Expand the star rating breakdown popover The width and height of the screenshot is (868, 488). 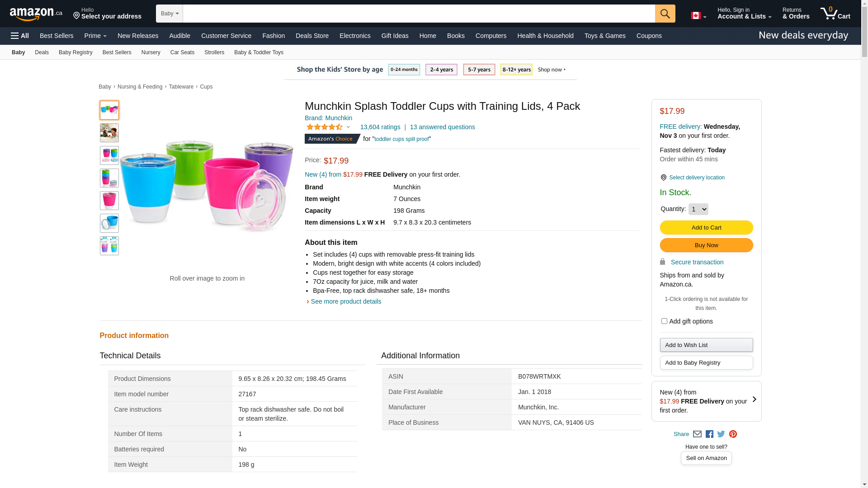(348, 127)
